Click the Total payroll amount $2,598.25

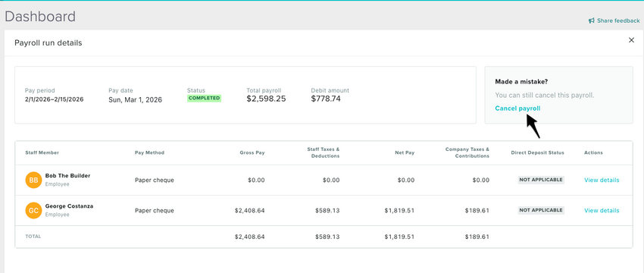(266, 99)
